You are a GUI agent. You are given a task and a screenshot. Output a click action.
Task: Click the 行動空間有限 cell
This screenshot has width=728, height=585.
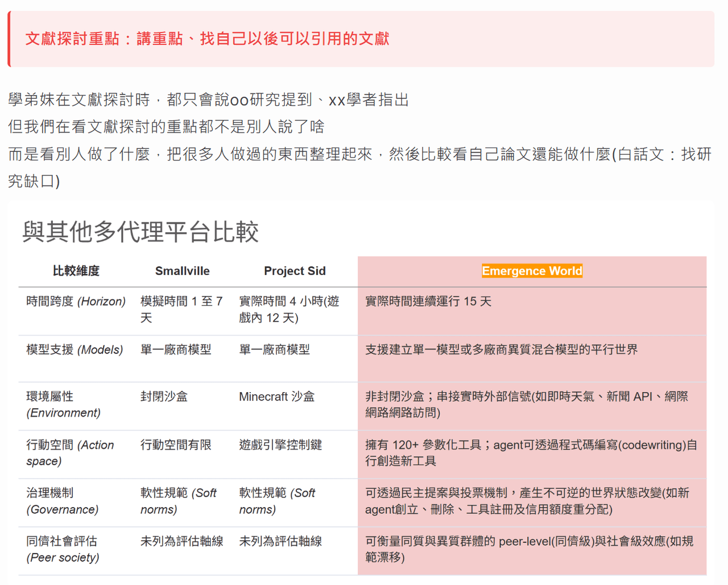tap(176, 445)
